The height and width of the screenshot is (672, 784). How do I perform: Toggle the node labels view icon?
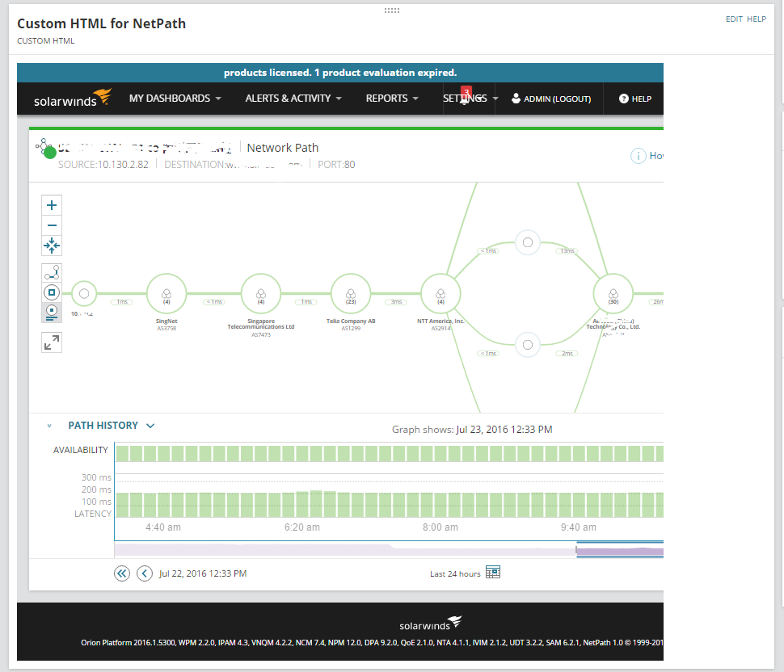[52, 313]
